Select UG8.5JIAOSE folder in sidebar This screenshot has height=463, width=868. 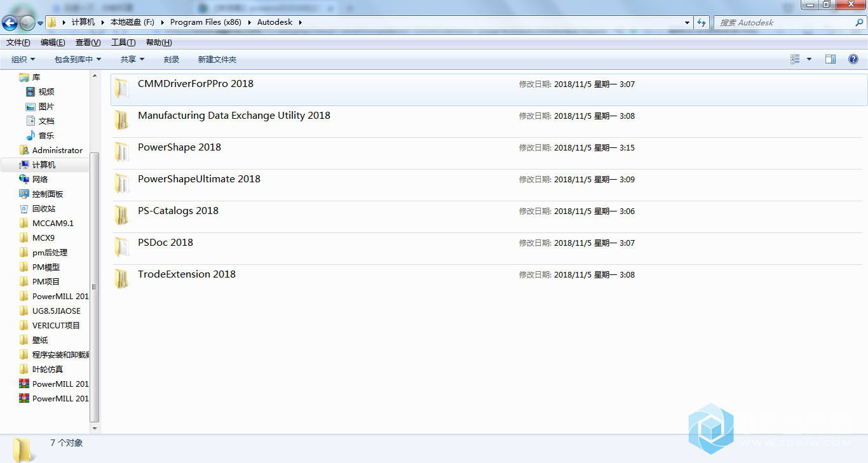[x=57, y=311]
